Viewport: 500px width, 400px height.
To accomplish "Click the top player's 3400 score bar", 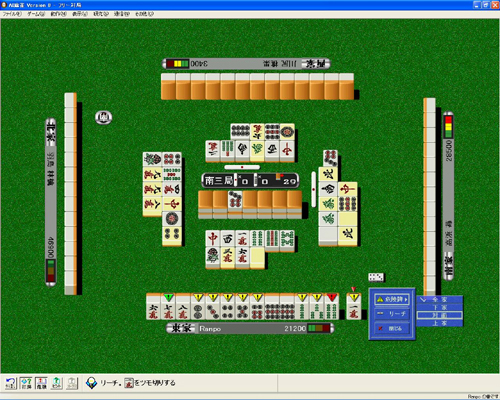I will 246,63.
